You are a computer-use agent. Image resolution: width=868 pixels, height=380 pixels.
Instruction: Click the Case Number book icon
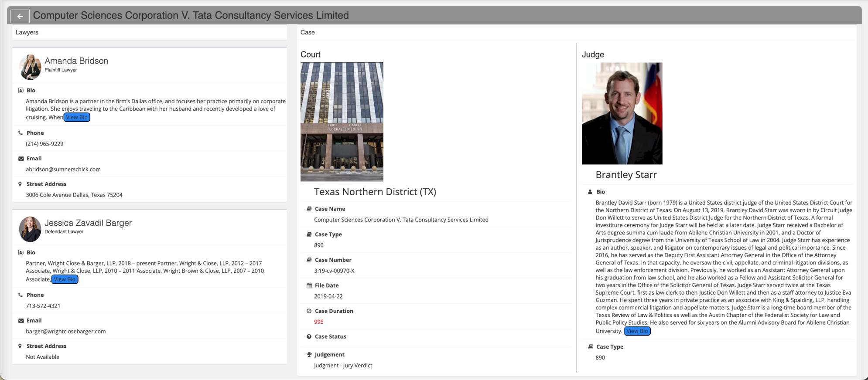tap(309, 260)
